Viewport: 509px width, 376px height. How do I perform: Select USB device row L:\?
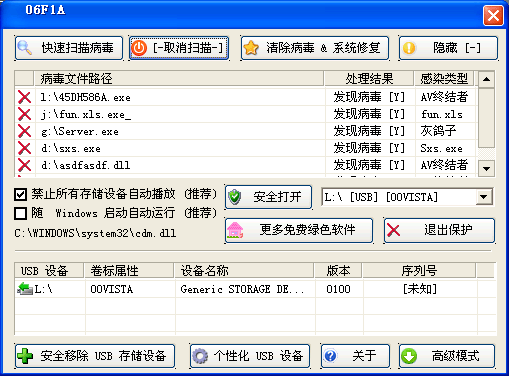click(x=255, y=289)
